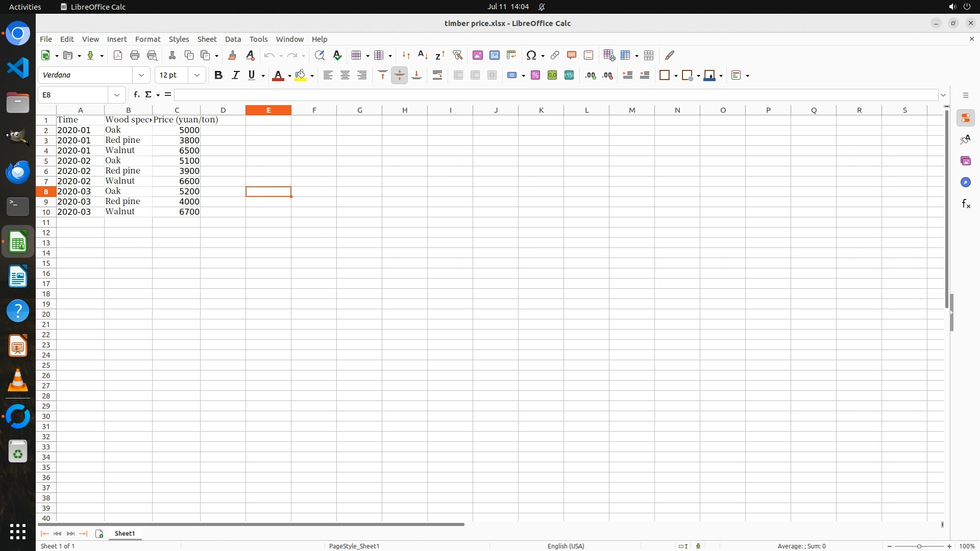
Task: Open the Format menu
Action: (148, 39)
